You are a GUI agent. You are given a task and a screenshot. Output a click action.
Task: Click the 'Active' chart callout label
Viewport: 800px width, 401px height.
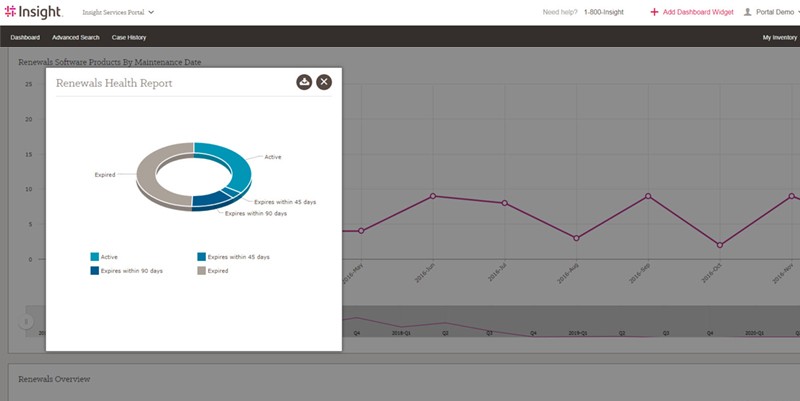[x=272, y=157]
